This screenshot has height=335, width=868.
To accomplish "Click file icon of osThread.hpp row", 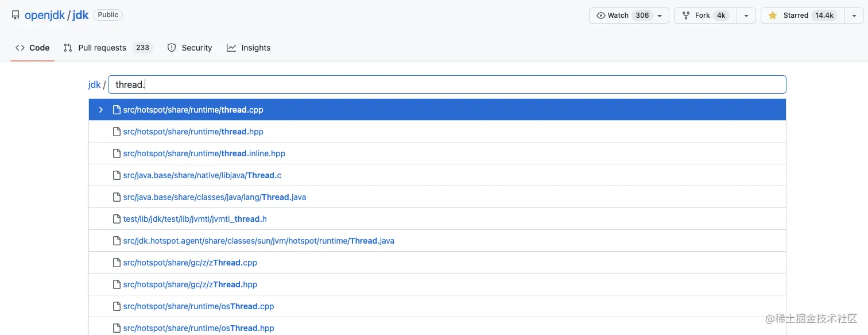I will pyautogui.click(x=117, y=328).
